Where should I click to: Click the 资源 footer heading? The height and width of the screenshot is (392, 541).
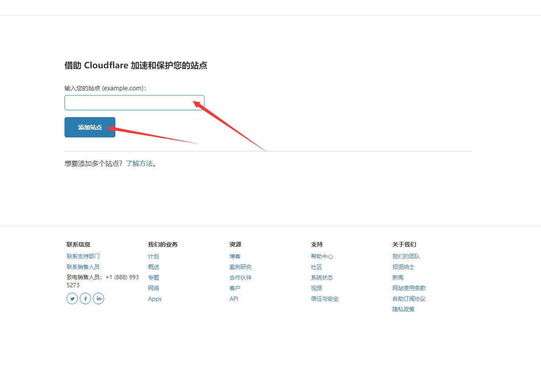pyautogui.click(x=235, y=244)
